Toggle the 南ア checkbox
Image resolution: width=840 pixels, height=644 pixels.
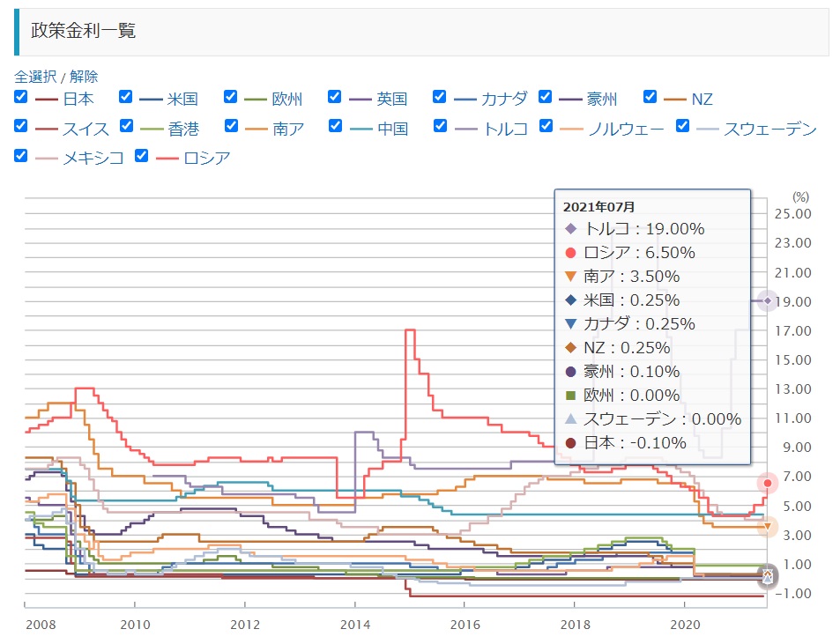click(x=231, y=126)
